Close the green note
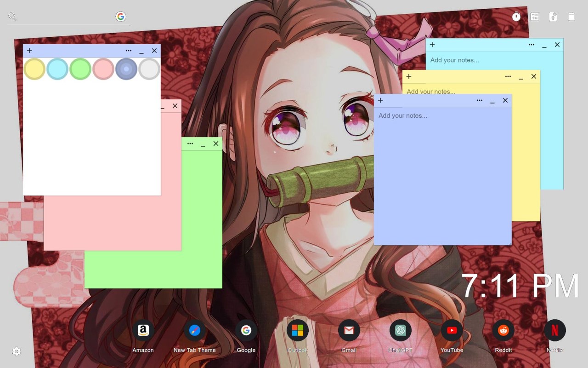Screen dimensions: 588x368 click(216, 144)
